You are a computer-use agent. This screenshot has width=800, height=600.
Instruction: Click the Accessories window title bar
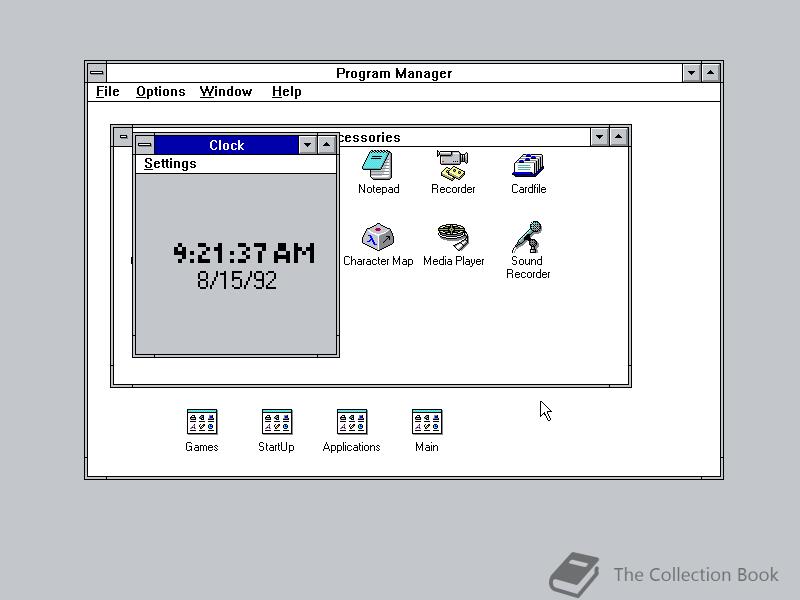(x=464, y=137)
